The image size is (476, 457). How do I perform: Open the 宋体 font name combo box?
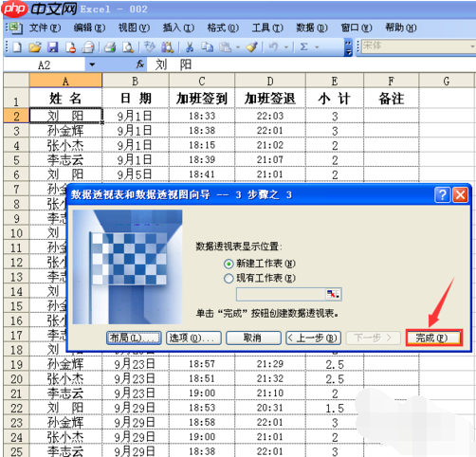(x=417, y=46)
